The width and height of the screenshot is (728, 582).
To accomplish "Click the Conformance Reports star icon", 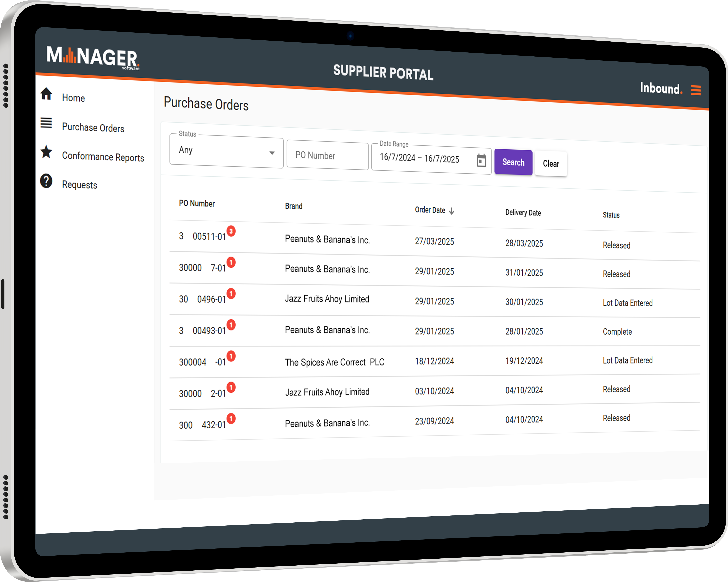I will [x=46, y=152].
